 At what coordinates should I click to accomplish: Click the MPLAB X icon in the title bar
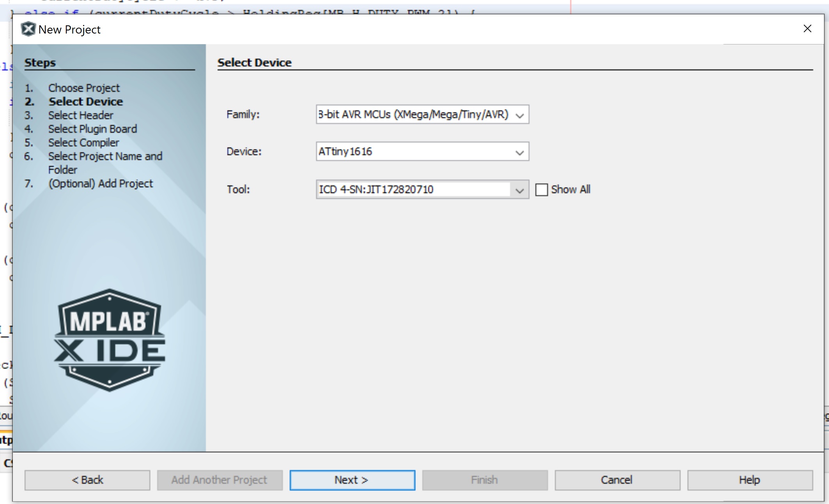(x=28, y=29)
